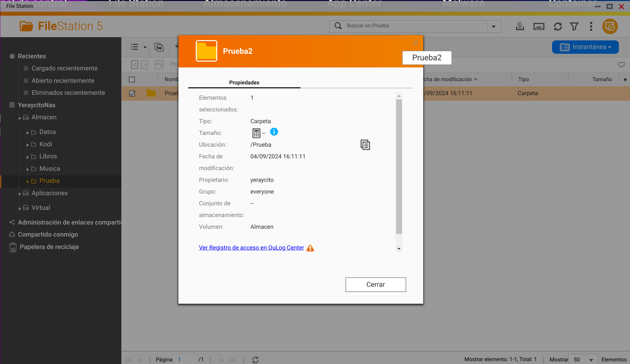This screenshot has width=630, height=364.
Task: Click the favorites heart icon
Action: pos(621,65)
